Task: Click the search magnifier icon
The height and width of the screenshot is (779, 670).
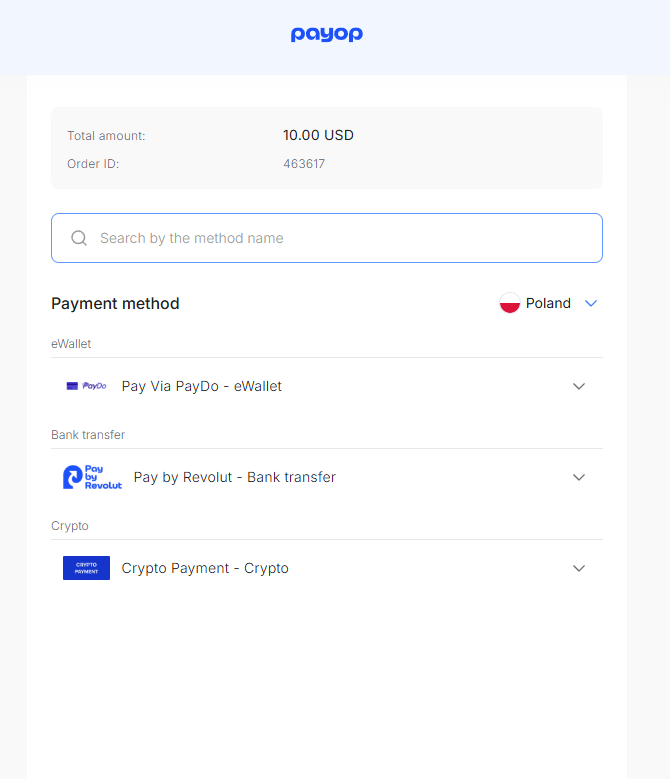Action: click(x=79, y=238)
